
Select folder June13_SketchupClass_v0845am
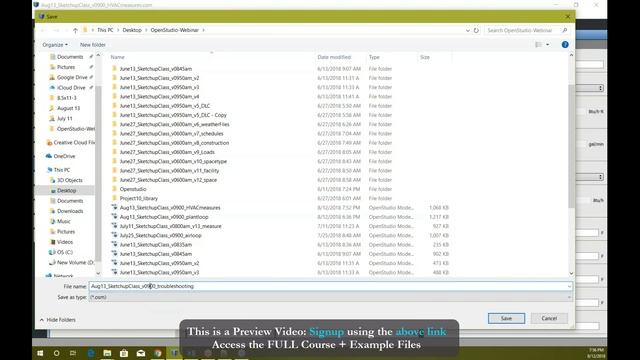(x=156, y=69)
